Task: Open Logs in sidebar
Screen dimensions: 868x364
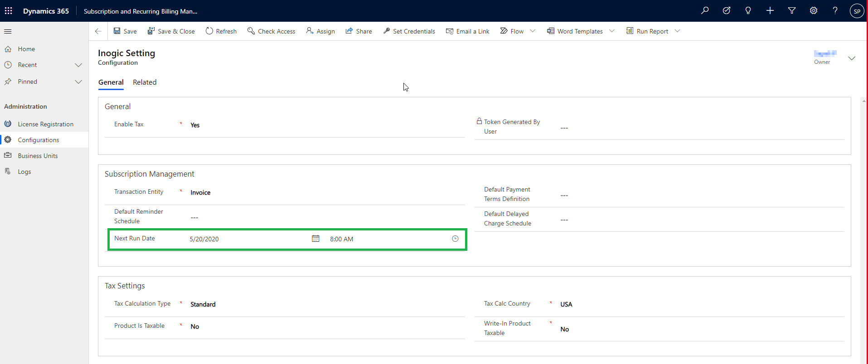Action: point(24,172)
